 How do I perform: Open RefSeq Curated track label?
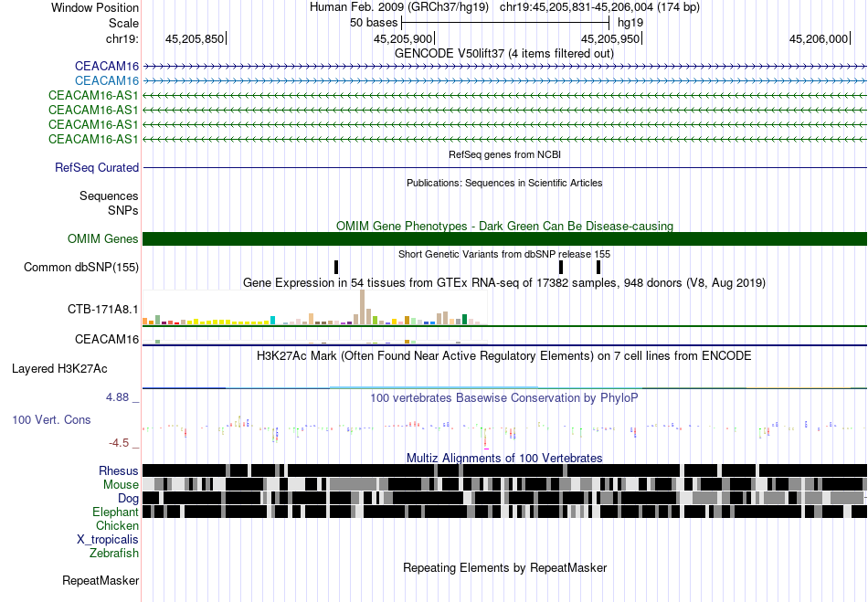pos(97,168)
